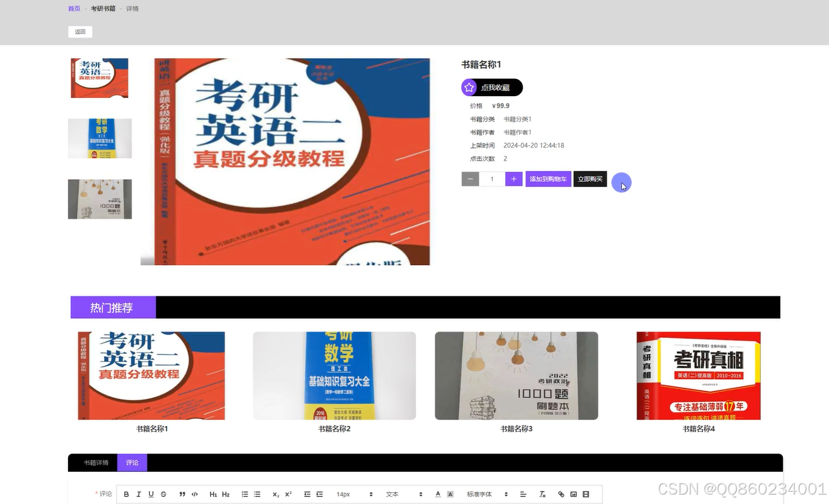Viewport: 829px width, 504px height.
Task: Open recommended book 书籍名称1 cover
Action: (151, 376)
